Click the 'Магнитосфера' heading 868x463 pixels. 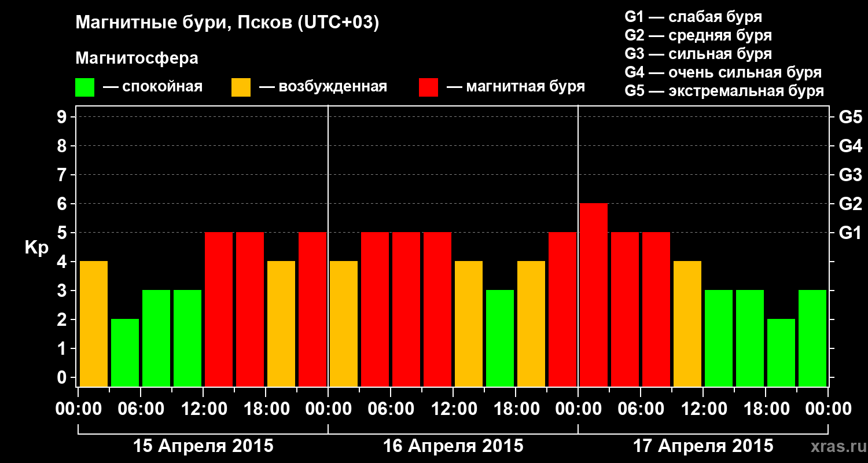point(137,58)
